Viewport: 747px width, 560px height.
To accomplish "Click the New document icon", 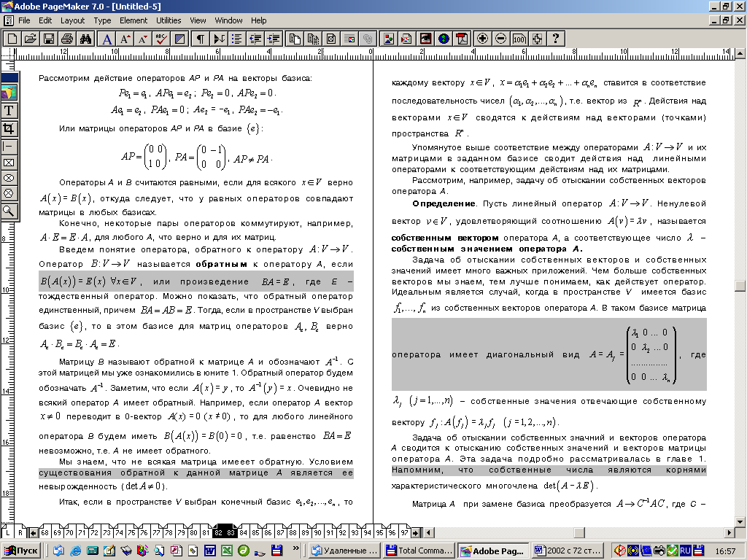I will click(13, 39).
